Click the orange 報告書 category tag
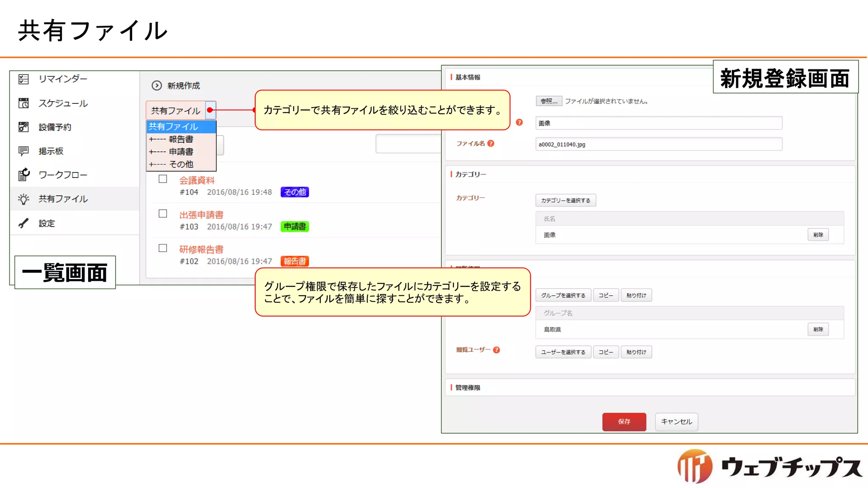 point(295,261)
